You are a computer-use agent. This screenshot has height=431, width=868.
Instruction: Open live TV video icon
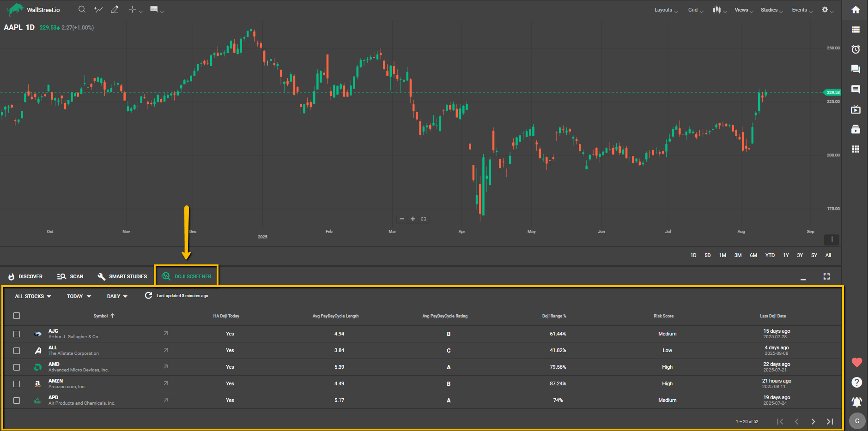point(856,109)
